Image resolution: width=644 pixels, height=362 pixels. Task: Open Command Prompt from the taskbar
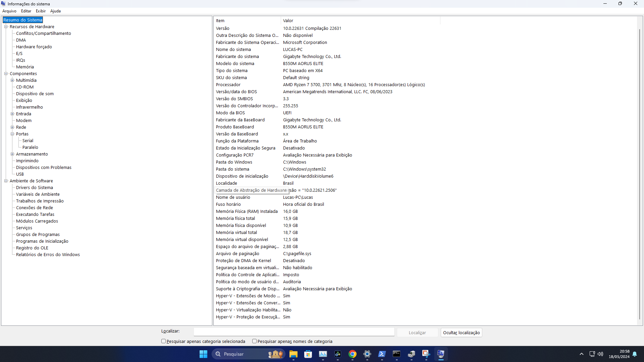click(397, 354)
